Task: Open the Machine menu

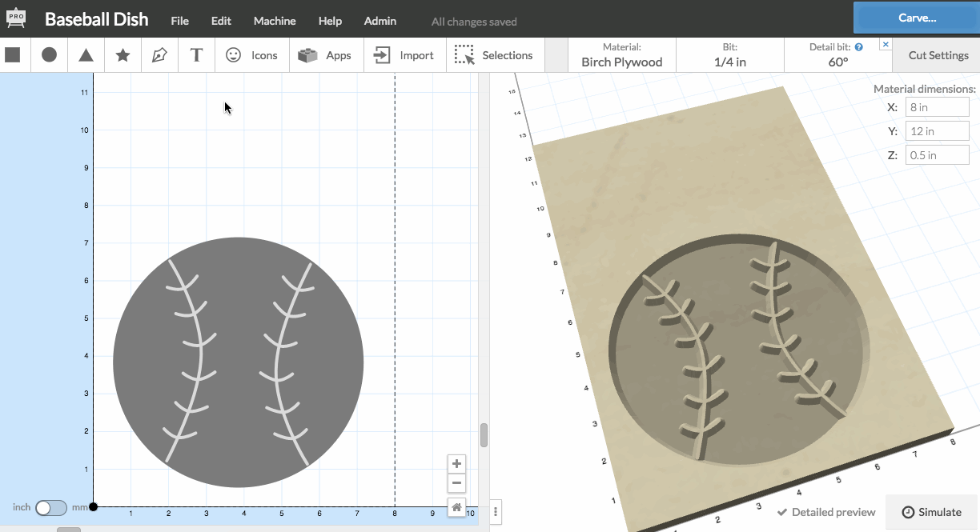Action: pos(274,21)
